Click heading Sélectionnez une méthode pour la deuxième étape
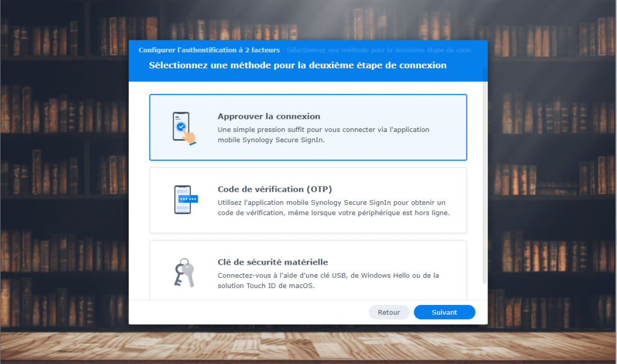617x364 pixels. coord(298,65)
